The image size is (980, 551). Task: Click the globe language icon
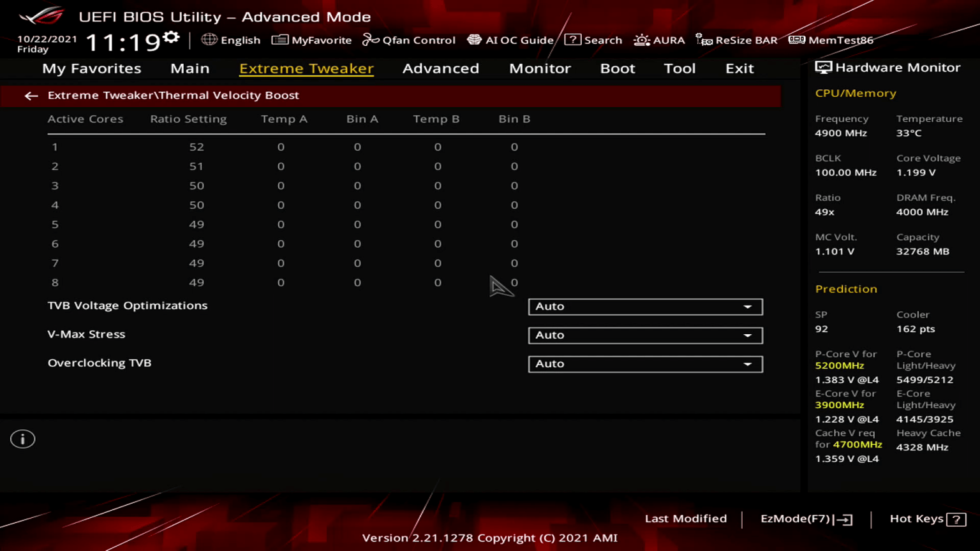(x=209, y=40)
